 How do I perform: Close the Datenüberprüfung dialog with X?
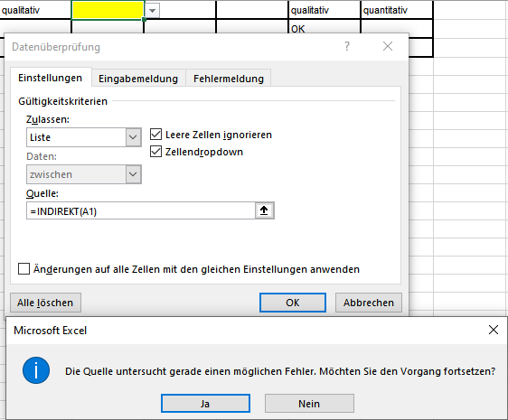388,46
